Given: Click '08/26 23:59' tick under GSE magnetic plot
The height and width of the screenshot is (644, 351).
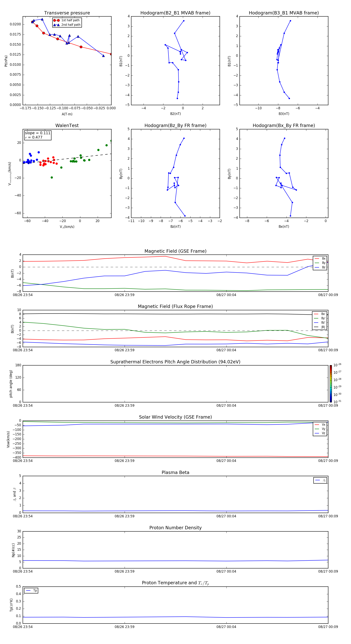Looking at the screenshot, I should pyautogui.click(x=124, y=295).
